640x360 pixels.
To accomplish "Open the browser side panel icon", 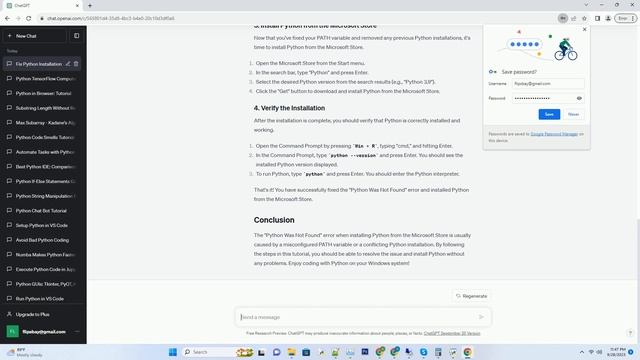I will point(597,18).
